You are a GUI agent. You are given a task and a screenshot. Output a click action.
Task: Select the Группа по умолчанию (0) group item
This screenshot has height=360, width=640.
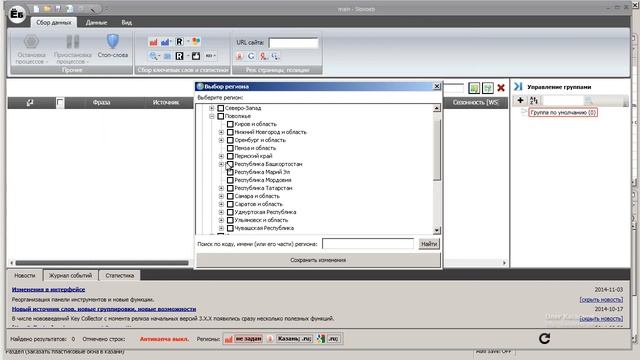click(x=563, y=112)
